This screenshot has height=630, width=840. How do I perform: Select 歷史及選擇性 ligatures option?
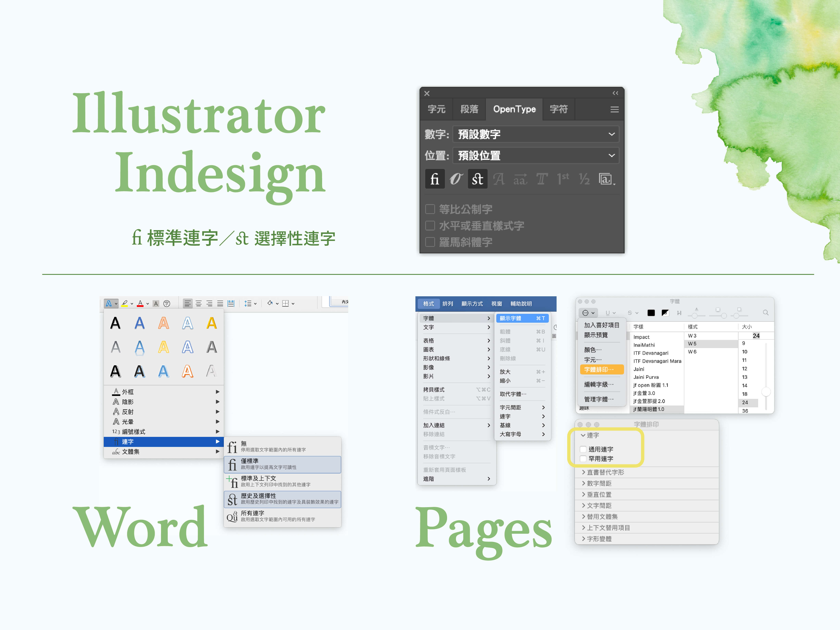(x=282, y=499)
